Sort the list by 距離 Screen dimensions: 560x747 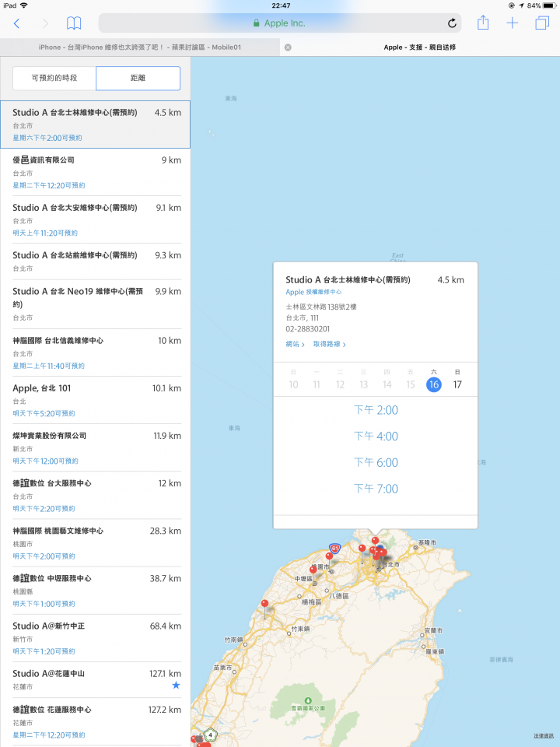pos(138,78)
